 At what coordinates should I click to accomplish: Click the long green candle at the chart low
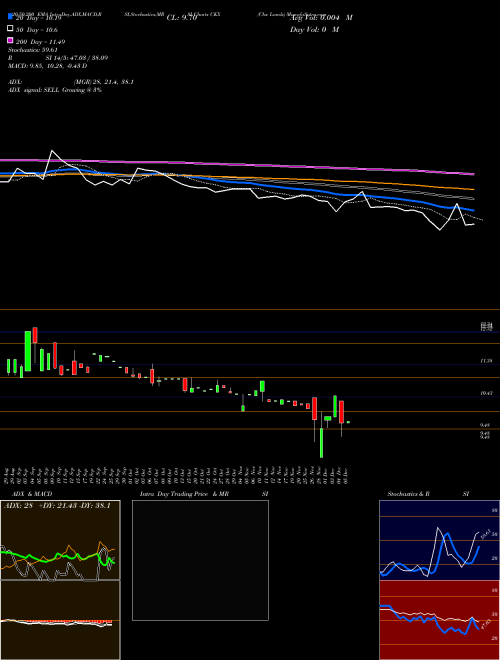[x=322, y=443]
